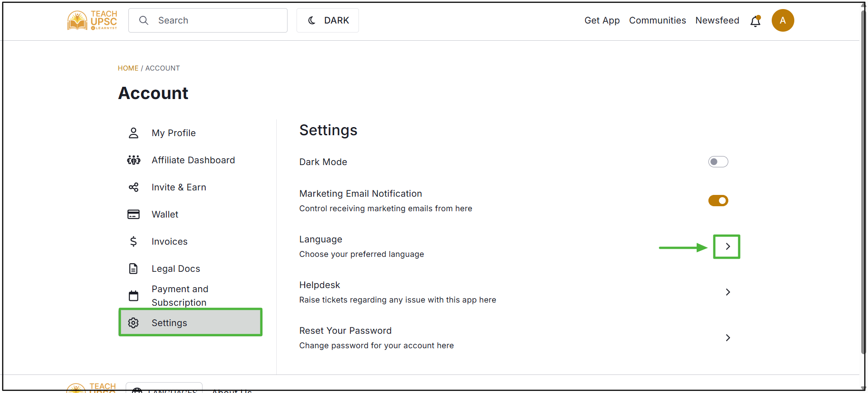868x393 pixels.
Task: Click 'Control receiving marketing emails from here' text
Action: coord(386,208)
